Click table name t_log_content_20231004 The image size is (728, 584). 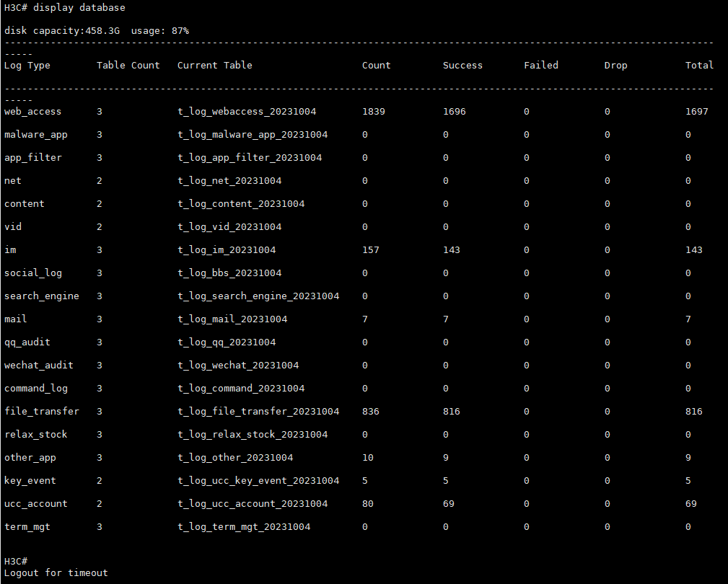coord(241,204)
